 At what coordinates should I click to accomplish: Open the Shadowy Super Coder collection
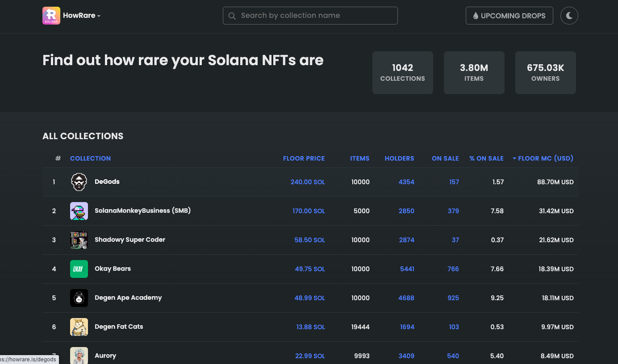coord(130,240)
